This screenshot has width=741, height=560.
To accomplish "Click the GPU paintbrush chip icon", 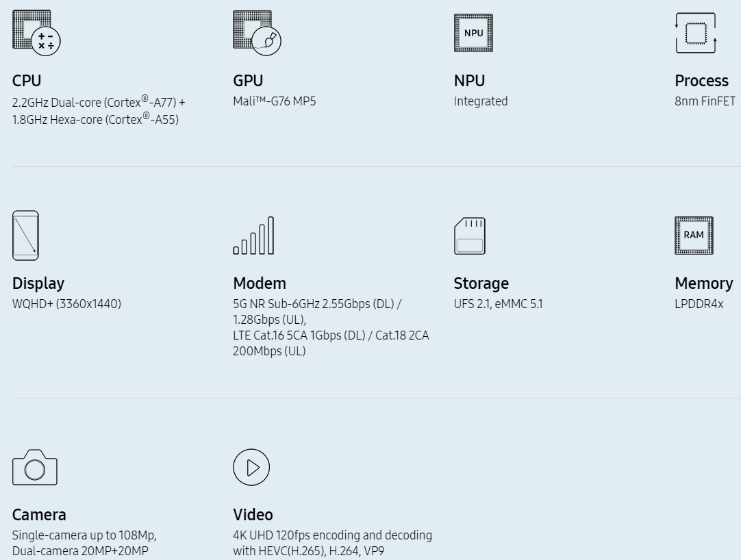I will pyautogui.click(x=257, y=33).
